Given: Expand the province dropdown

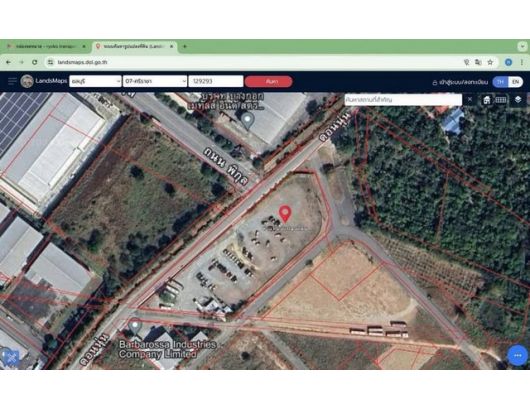Looking at the screenshot, I should 95,81.
